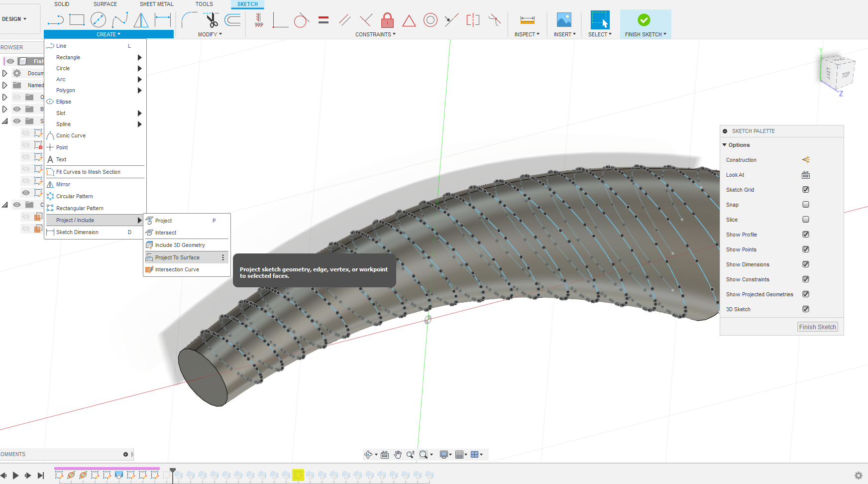Collapse the Options section in Sketch Palette
The image size is (868, 484).
pos(725,145)
